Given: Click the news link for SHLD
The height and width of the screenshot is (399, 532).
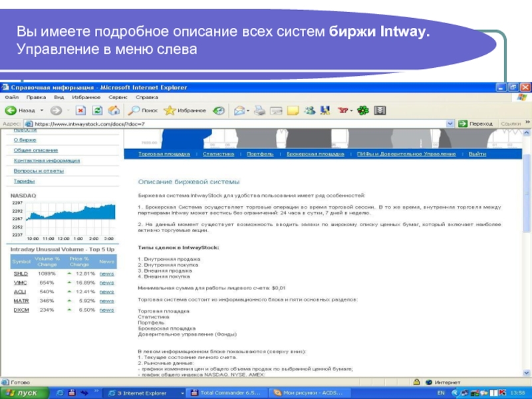Looking at the screenshot, I should [106, 273].
